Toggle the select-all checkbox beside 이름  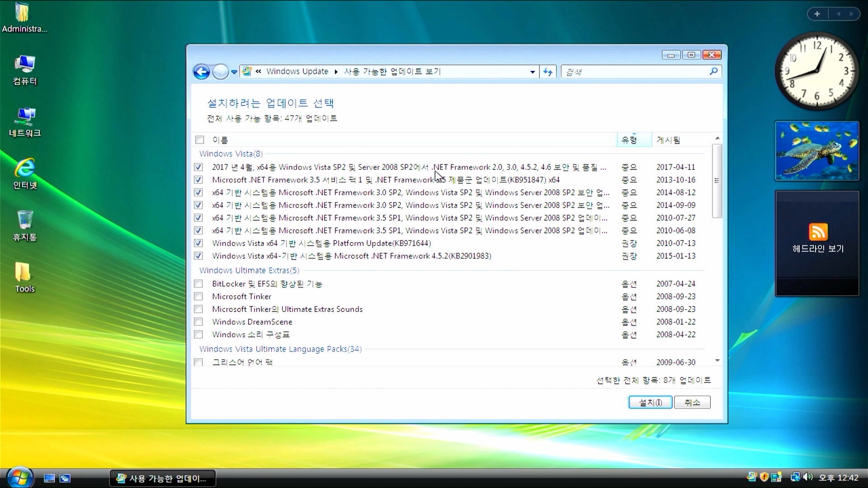tap(200, 140)
